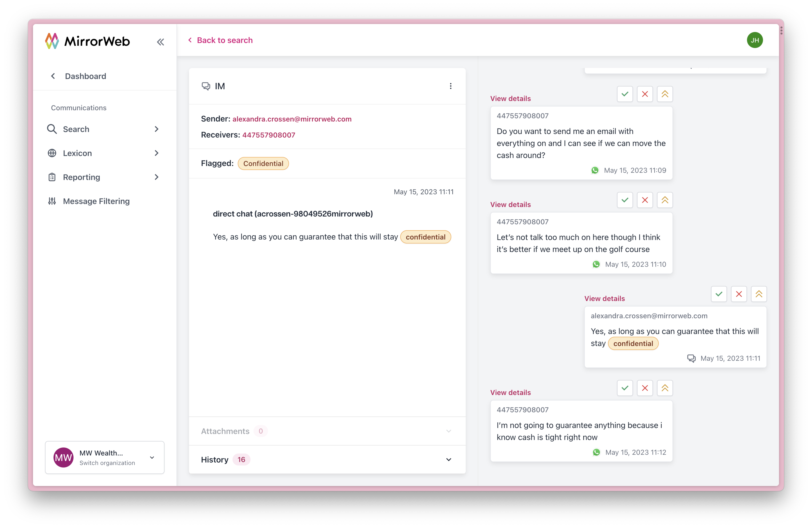Click the JH user avatar
This screenshot has width=812, height=528.
(754, 40)
